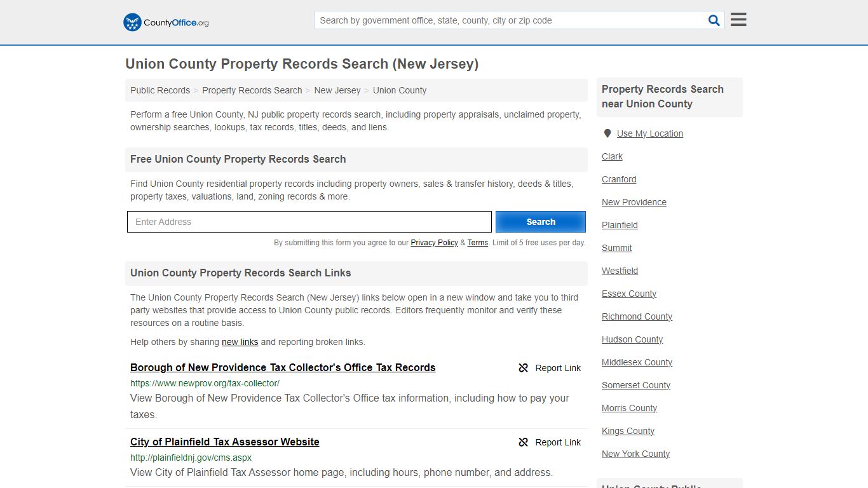Select Union County breadcrumb

click(400, 90)
